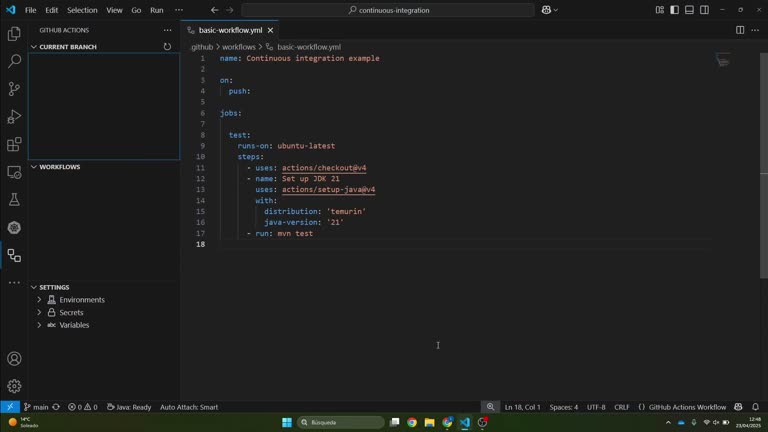Image resolution: width=768 pixels, height=432 pixels.
Task: Collapse the Current Branch section
Action: (34, 47)
